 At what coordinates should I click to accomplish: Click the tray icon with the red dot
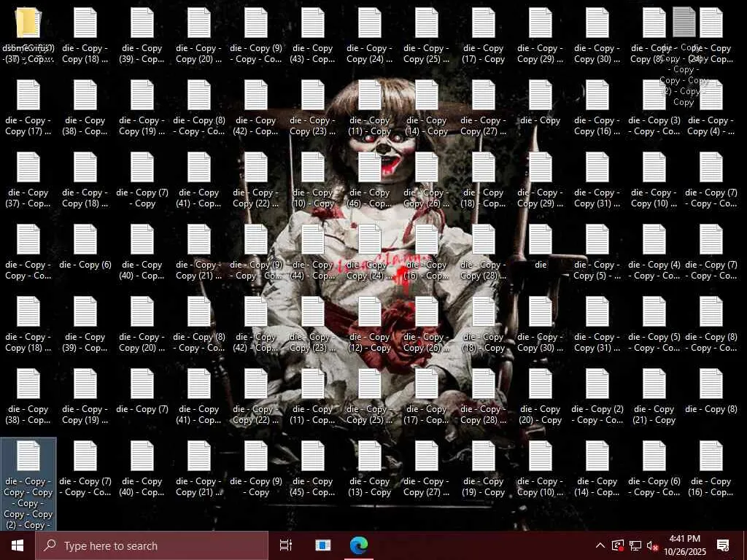pos(618,545)
